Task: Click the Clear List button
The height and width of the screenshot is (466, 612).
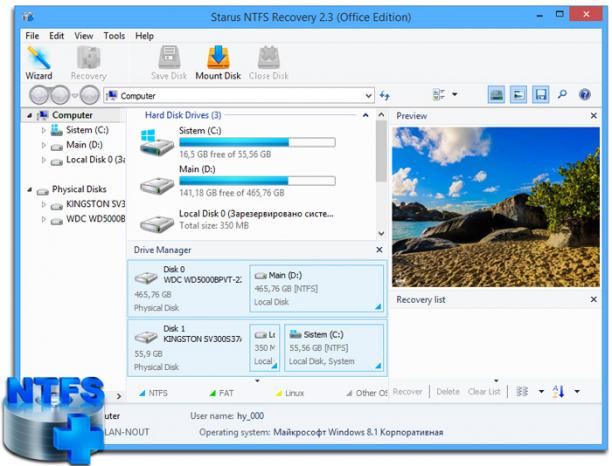Action: 484,391
